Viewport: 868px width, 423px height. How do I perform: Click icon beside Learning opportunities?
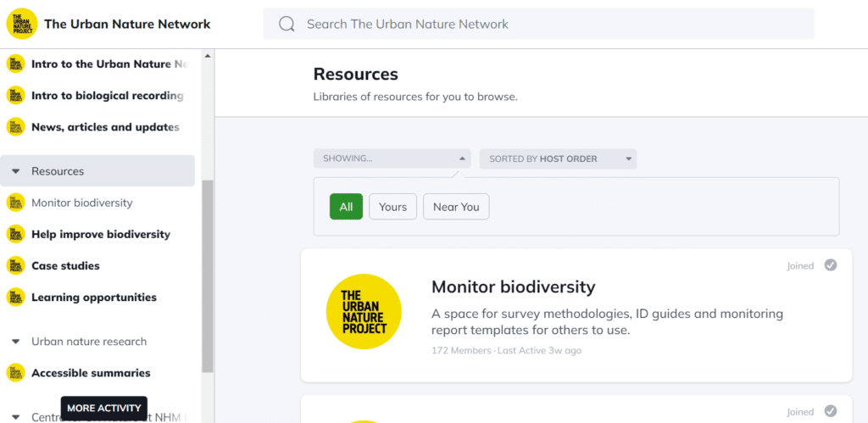click(15, 298)
